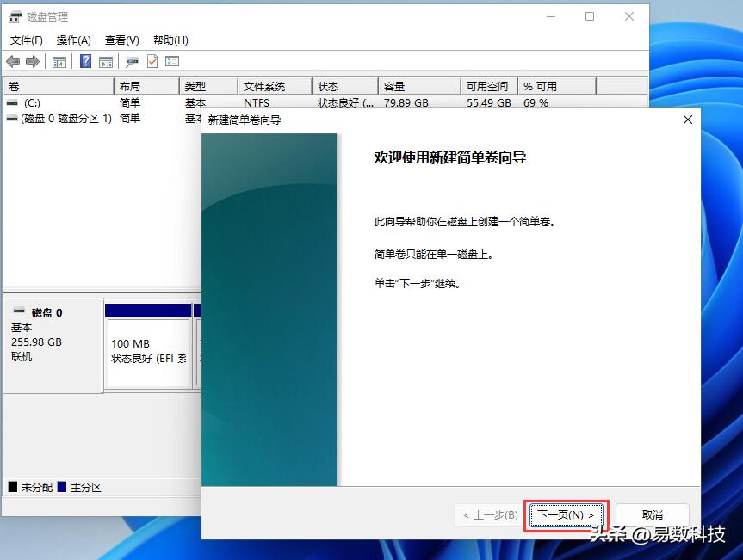The height and width of the screenshot is (560, 743).
Task: Click the 上一步(B) wizard button
Action: pyautogui.click(x=487, y=514)
